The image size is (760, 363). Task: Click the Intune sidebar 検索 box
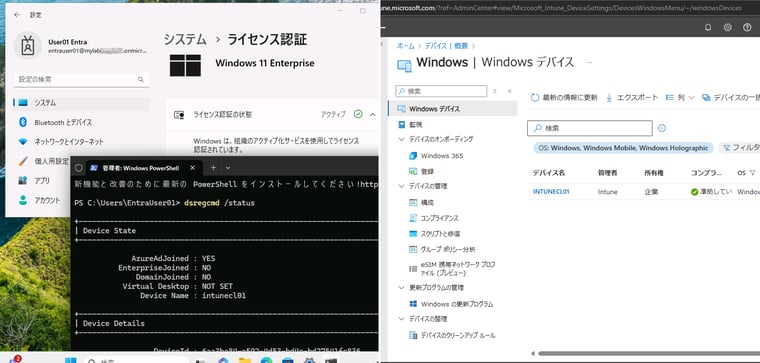441,91
